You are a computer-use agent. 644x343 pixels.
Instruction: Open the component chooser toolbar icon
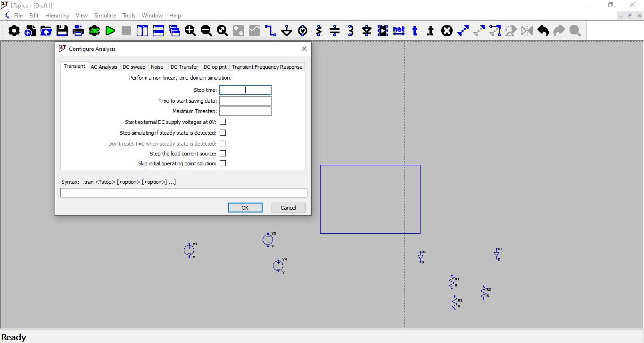click(x=383, y=31)
